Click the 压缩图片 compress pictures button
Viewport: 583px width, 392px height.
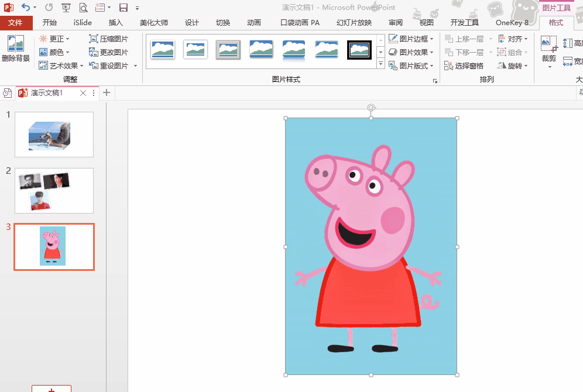(108, 39)
